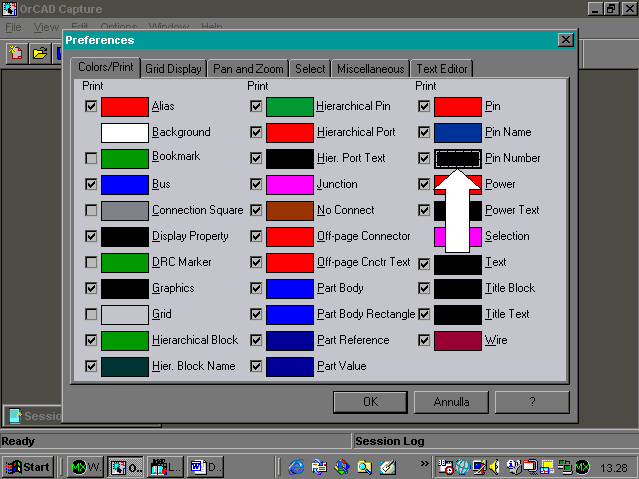Click the Session Log window icon
The image size is (639, 479).
click(x=15, y=416)
